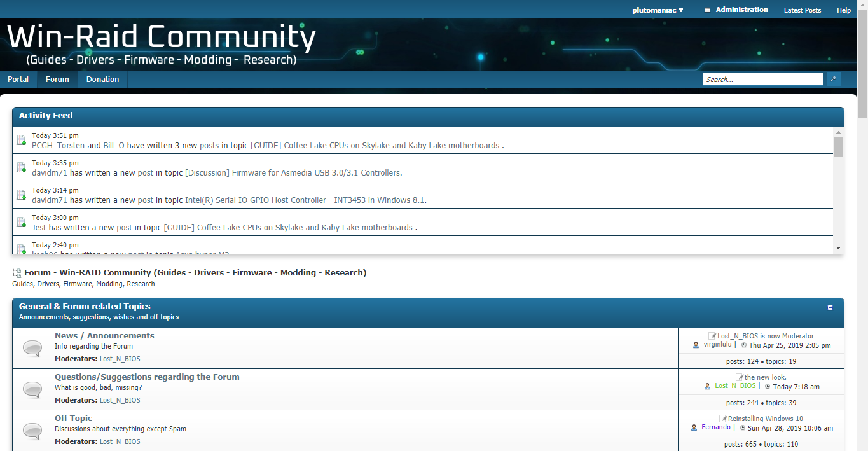The width and height of the screenshot is (868, 451).
Task: Click 'posts: 244 • topics: 39' stats text
Action: [x=761, y=403]
